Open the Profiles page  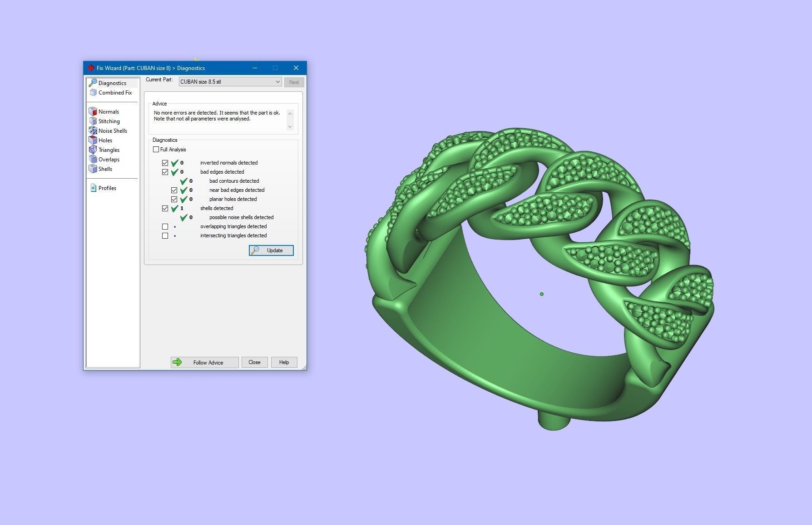pos(107,188)
